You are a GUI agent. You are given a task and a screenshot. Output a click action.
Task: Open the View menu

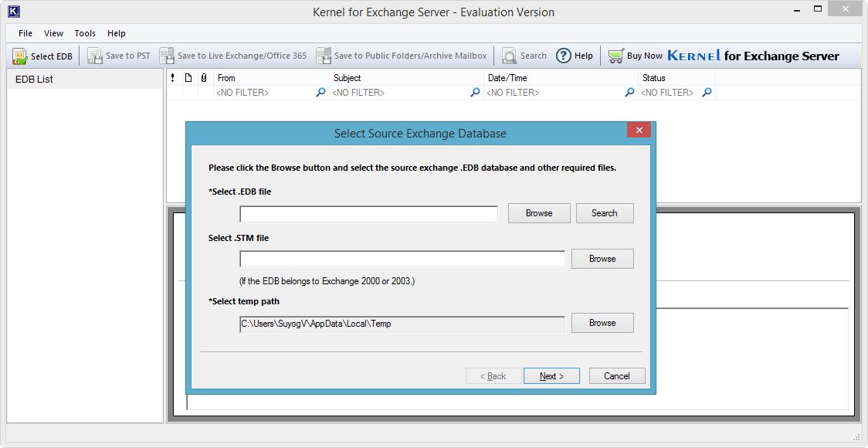pos(53,33)
